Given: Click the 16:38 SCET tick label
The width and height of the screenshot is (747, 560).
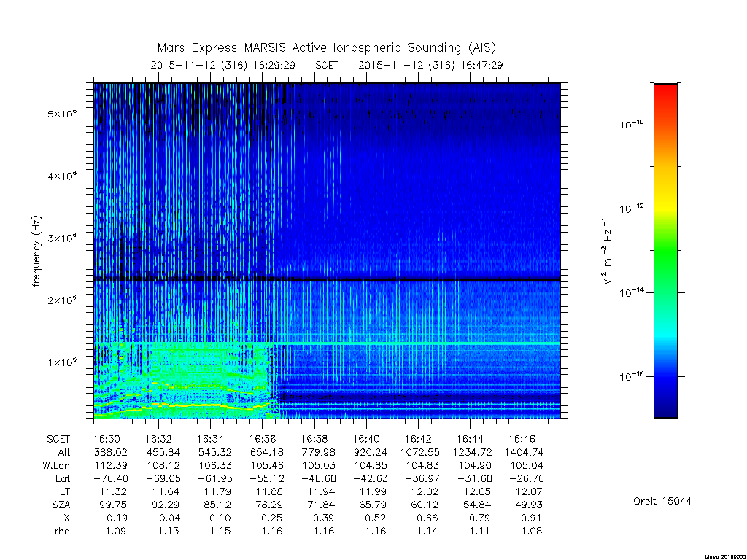Looking at the screenshot, I should pos(314,439).
